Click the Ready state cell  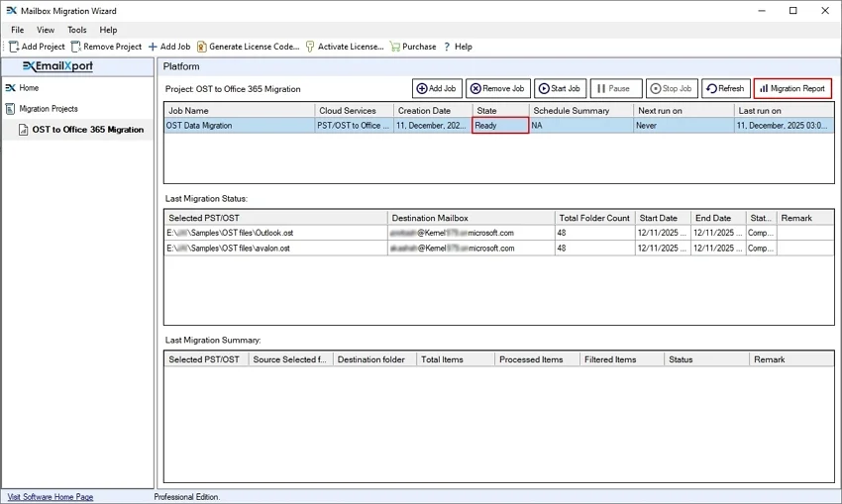click(500, 126)
